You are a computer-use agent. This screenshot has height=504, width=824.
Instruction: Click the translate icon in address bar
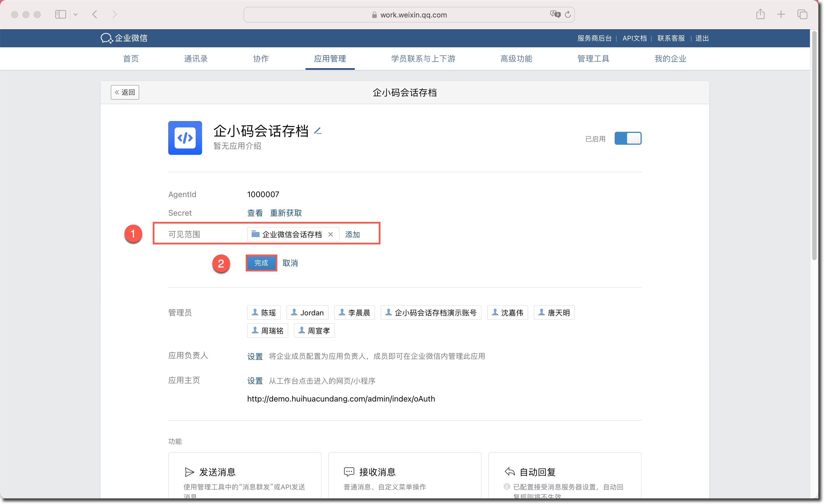tap(555, 14)
